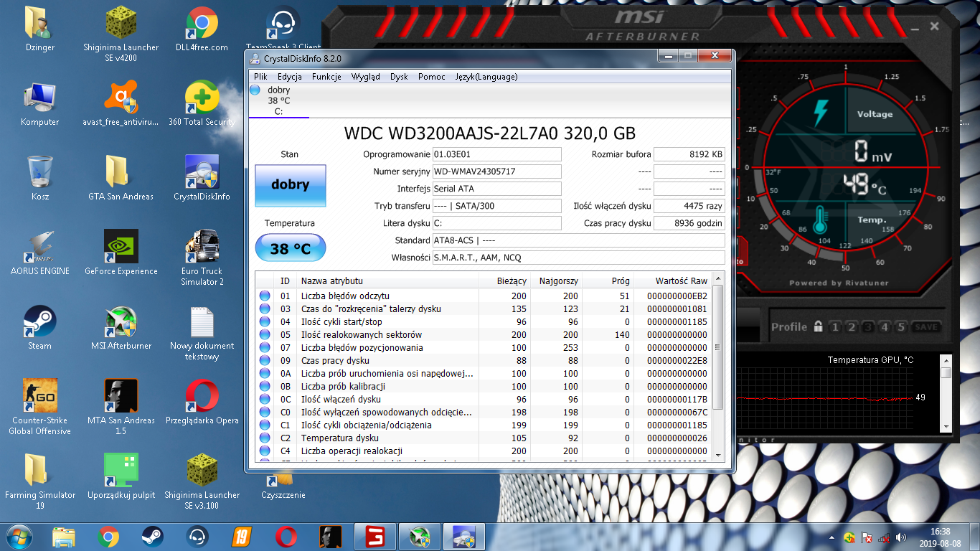Click the blue dobry health status button
The image size is (980, 551).
tap(291, 185)
